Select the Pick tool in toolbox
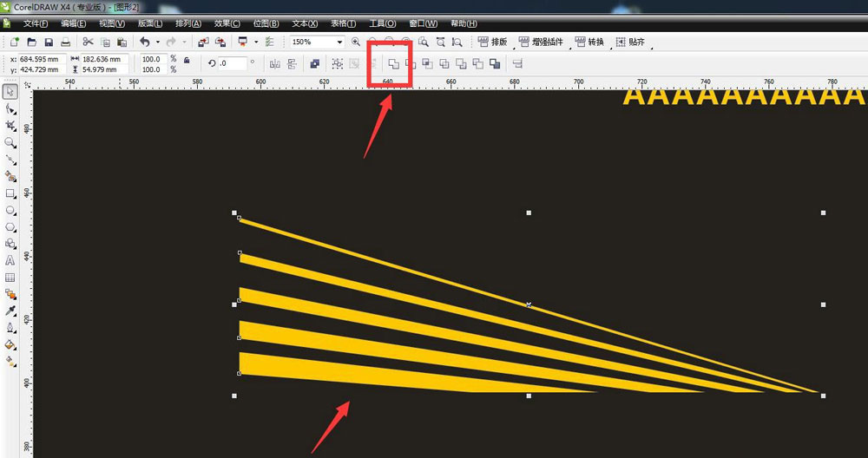 point(10,92)
